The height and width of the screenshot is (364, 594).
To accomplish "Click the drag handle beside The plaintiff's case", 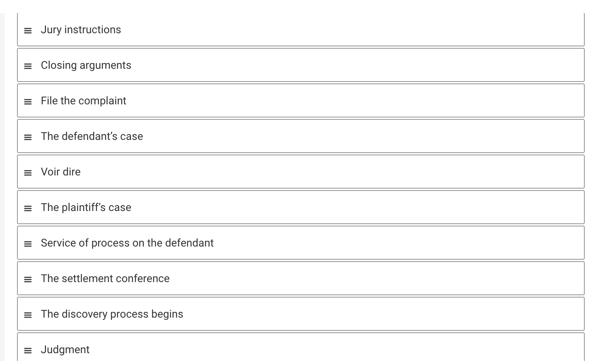I will [x=28, y=208].
